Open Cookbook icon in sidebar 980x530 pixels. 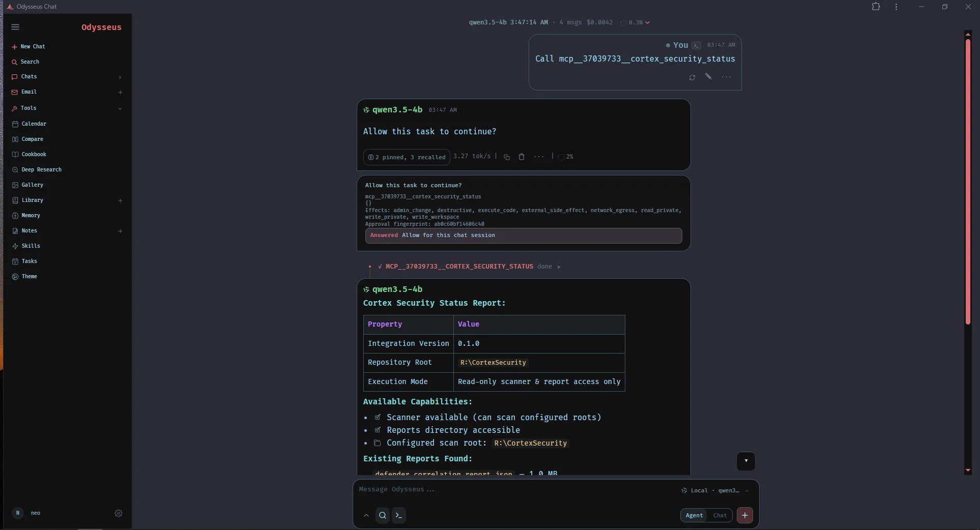tap(15, 154)
